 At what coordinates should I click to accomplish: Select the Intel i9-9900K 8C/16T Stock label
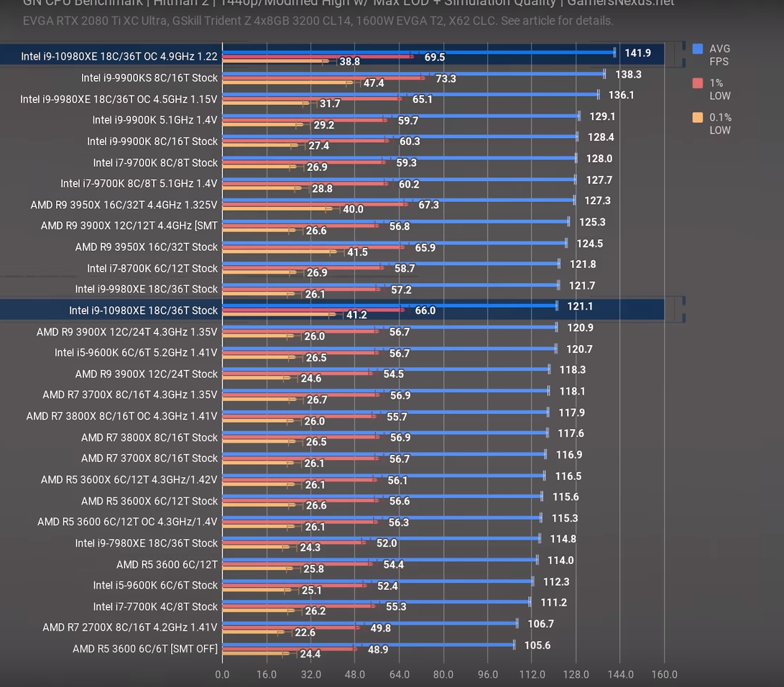tap(152, 142)
